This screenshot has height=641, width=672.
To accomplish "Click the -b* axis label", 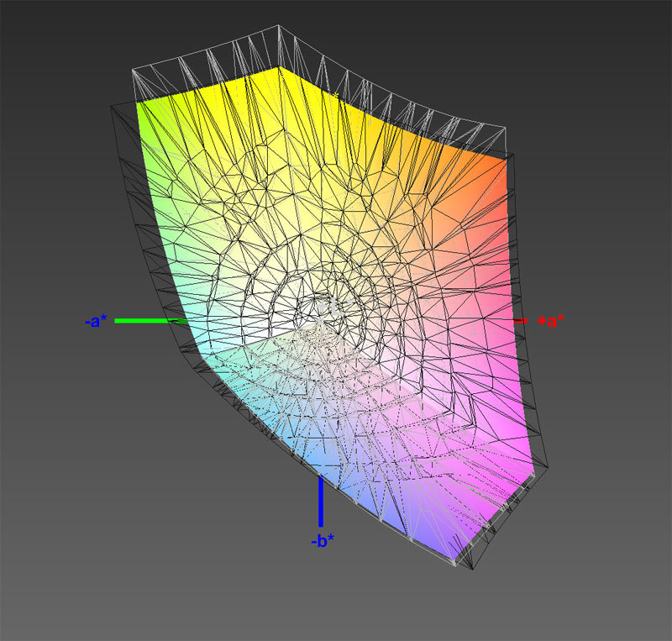I will [x=323, y=541].
